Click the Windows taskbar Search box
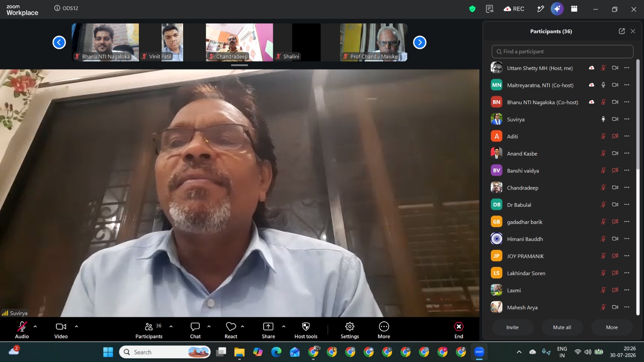 tap(165, 352)
